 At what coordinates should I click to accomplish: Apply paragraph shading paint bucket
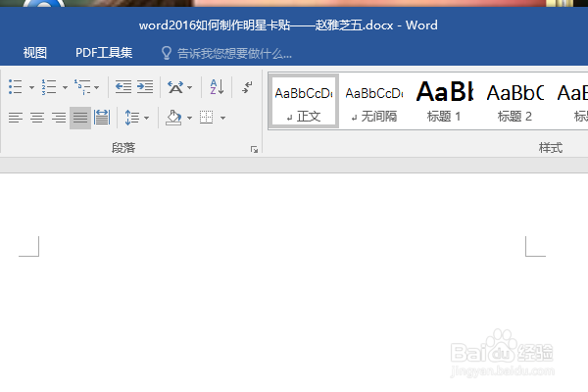click(x=173, y=118)
